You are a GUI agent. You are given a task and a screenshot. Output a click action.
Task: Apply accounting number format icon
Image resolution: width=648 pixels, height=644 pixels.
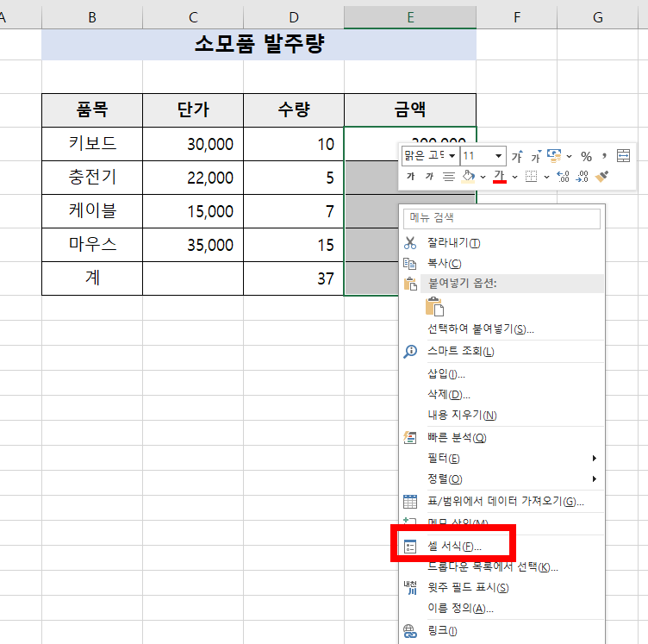pos(554,156)
